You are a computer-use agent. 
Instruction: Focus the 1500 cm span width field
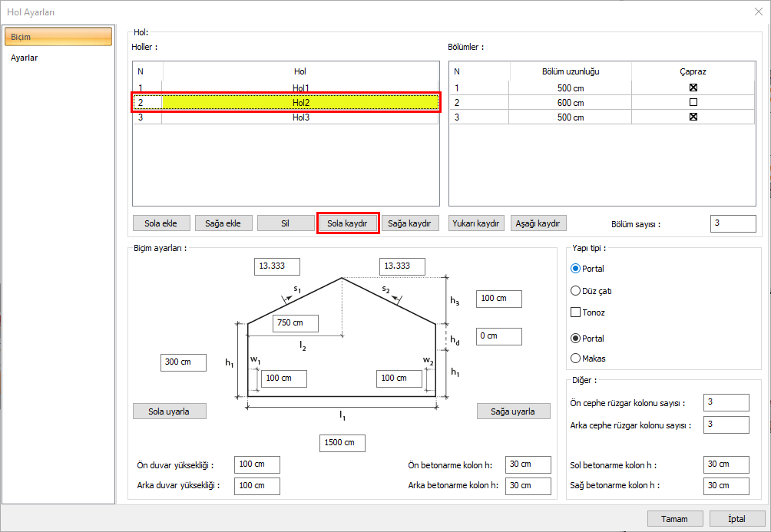click(342, 443)
